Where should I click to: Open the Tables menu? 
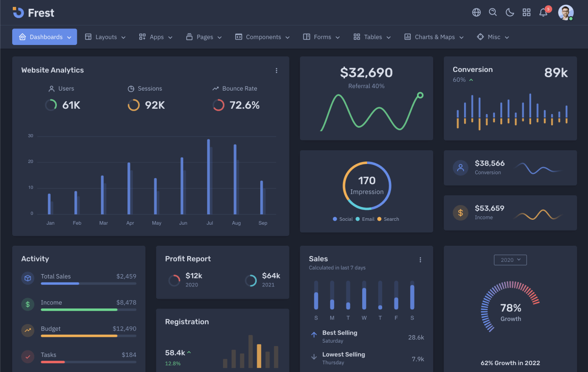click(372, 37)
